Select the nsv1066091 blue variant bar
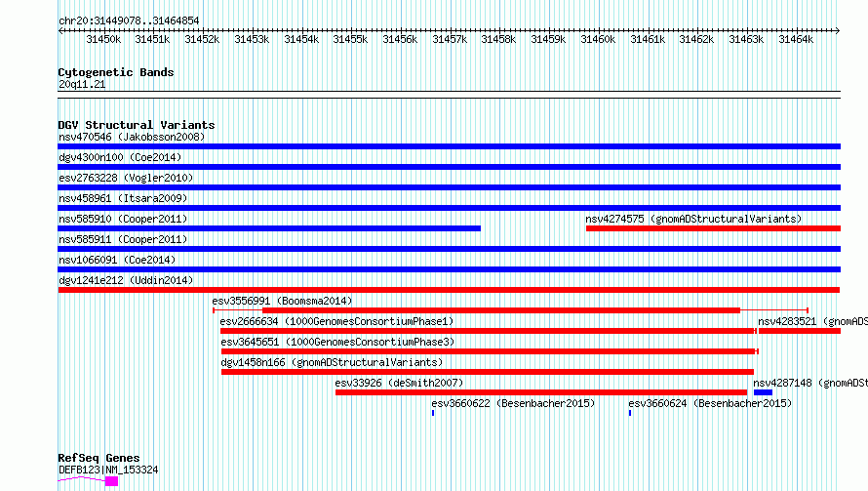 tap(449, 269)
